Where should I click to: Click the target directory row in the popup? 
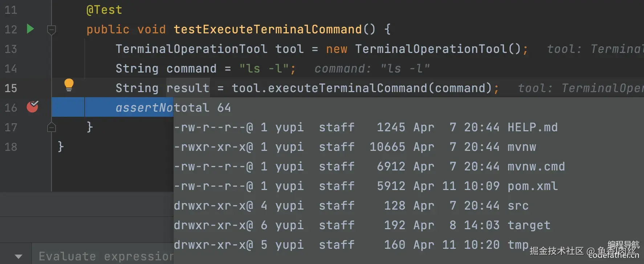pyautogui.click(x=362, y=225)
